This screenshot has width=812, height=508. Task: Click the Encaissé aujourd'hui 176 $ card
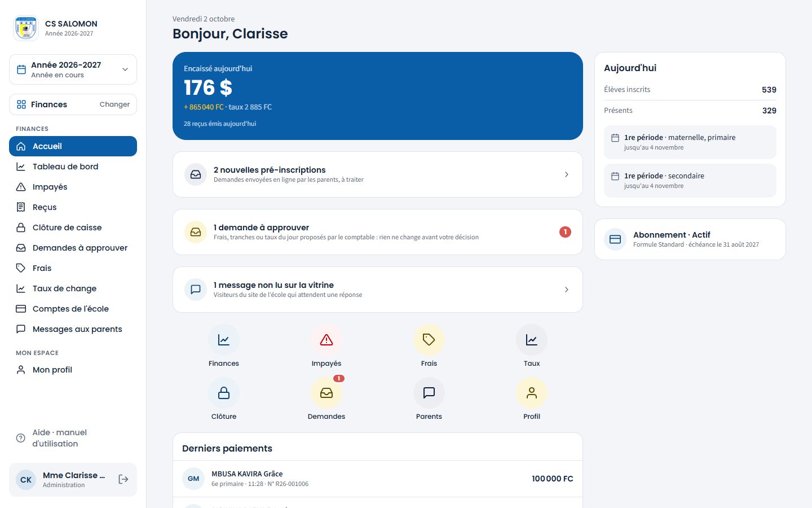[x=378, y=96]
